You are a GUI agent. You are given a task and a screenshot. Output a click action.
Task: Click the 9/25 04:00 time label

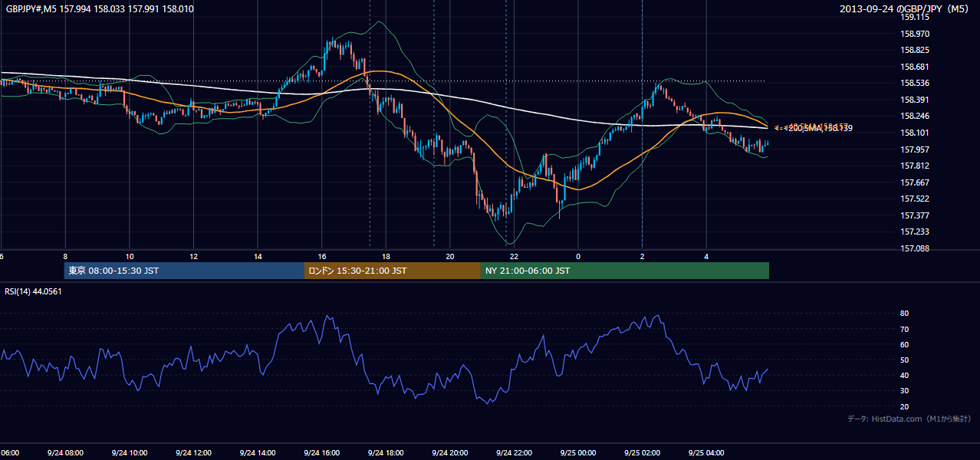click(706, 452)
